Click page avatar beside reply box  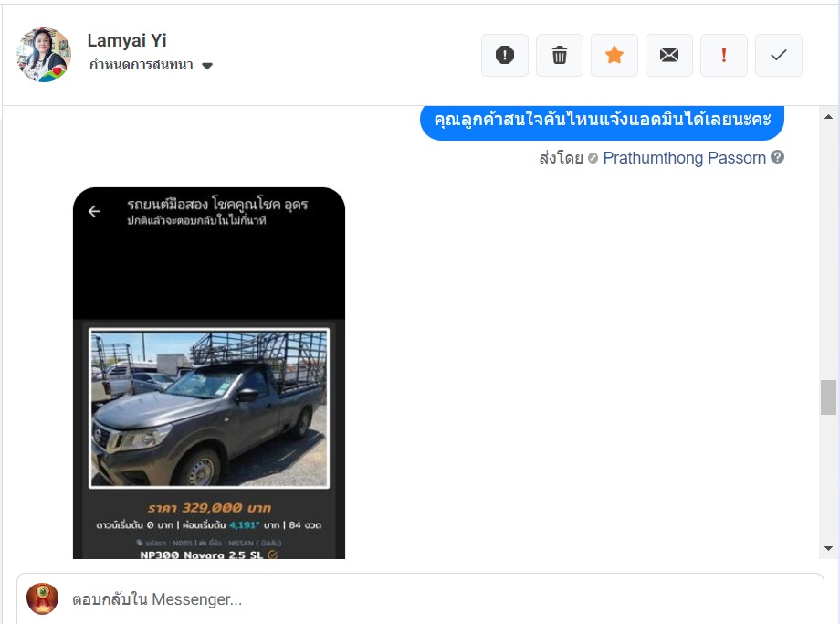tap(42, 598)
